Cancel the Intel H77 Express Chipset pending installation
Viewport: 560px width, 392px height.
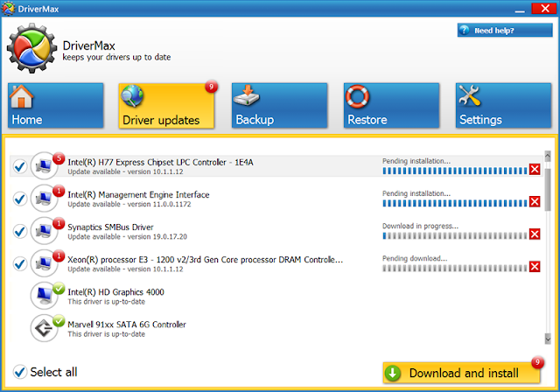coord(535,169)
